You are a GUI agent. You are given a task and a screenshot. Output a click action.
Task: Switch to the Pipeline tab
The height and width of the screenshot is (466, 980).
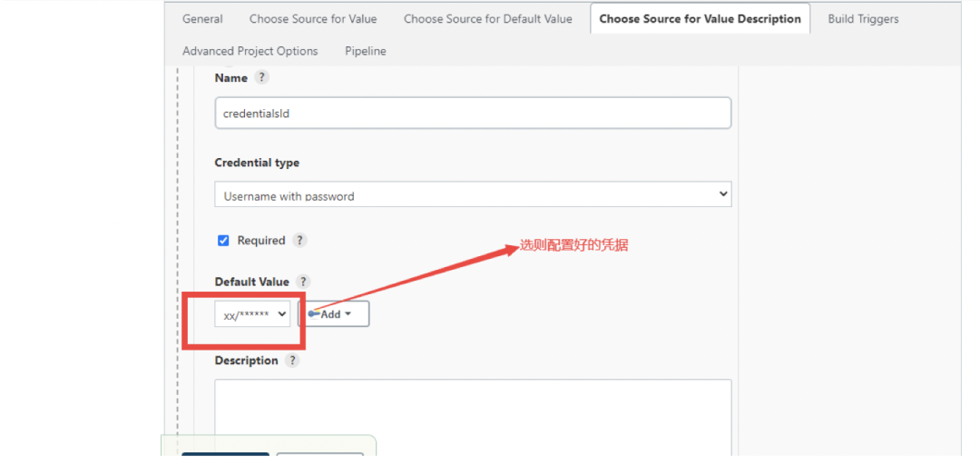pyautogui.click(x=366, y=52)
